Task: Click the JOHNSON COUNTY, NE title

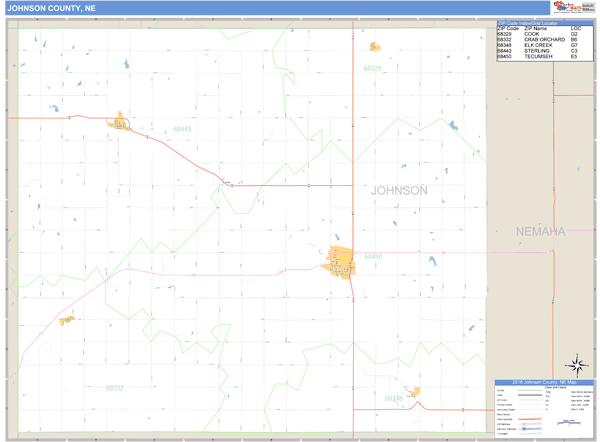Action: (52, 8)
